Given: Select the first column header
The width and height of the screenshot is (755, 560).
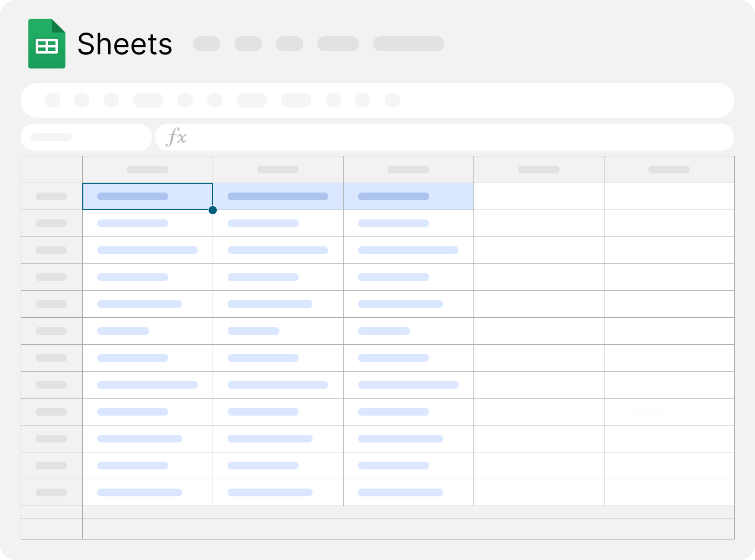Looking at the screenshot, I should [x=147, y=169].
